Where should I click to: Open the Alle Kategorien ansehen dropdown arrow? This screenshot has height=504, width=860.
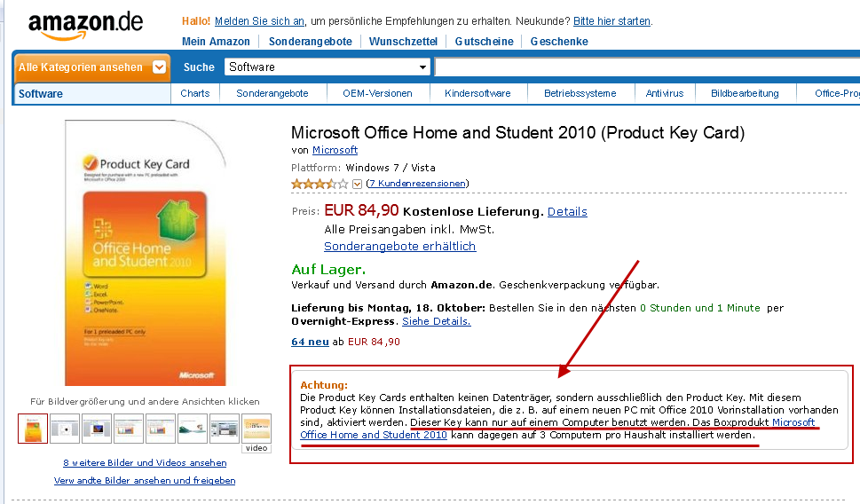point(159,67)
